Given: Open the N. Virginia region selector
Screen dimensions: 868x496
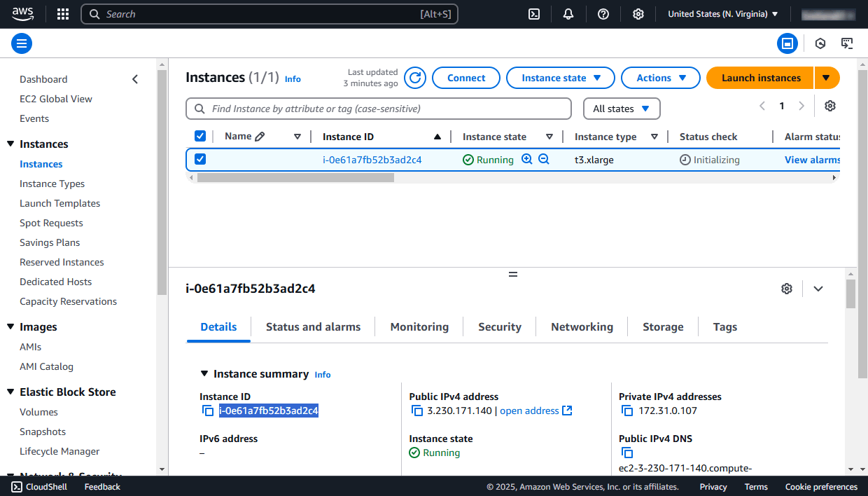Looking at the screenshot, I should pos(722,13).
